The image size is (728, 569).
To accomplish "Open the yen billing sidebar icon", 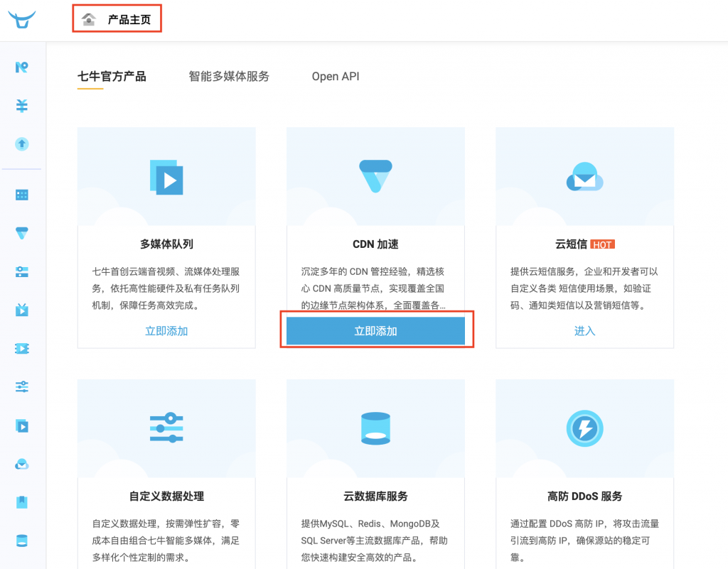I will 22,106.
